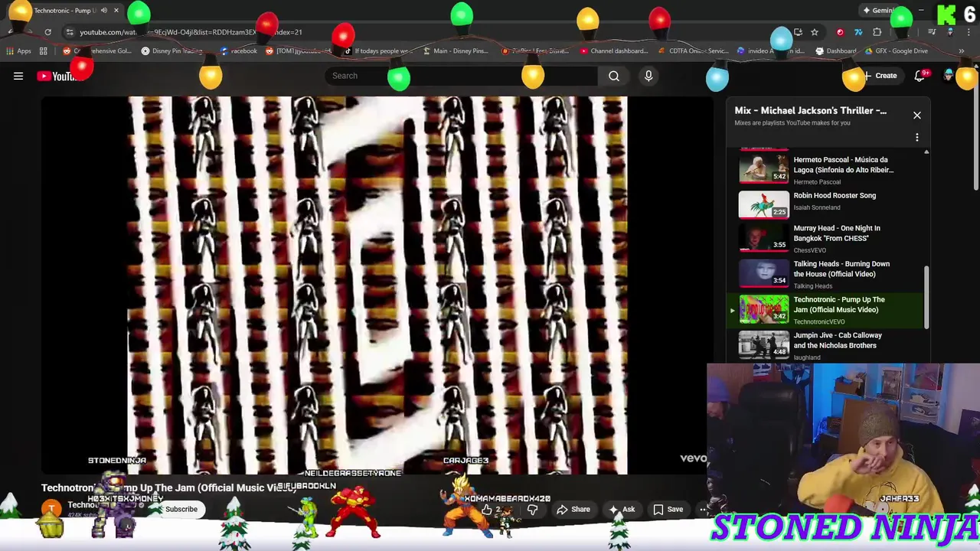Image resolution: width=980 pixels, height=551 pixels.
Task: Open the CDTFA Online Services bookmark
Action: (x=694, y=51)
